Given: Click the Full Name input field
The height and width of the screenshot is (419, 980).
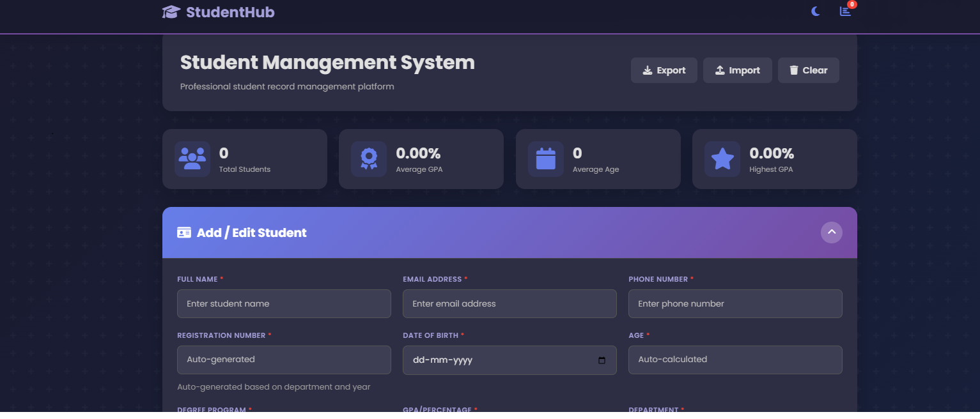Looking at the screenshot, I should (284, 304).
